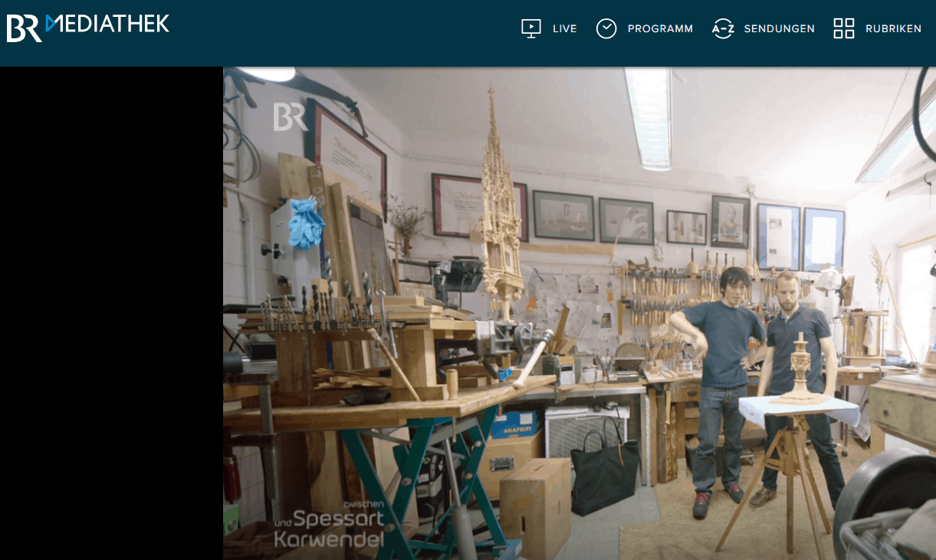Click the Rubriken grid icon
936x560 pixels.
tap(844, 28)
